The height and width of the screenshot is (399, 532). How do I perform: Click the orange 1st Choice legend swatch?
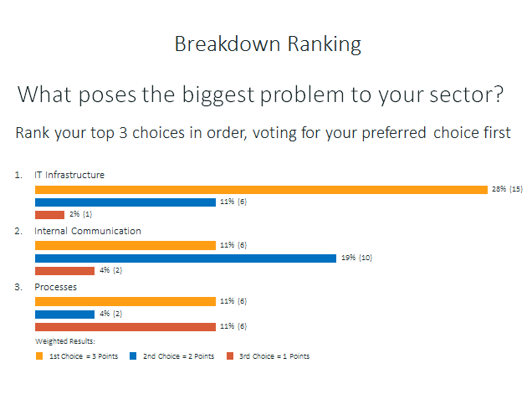(x=39, y=356)
